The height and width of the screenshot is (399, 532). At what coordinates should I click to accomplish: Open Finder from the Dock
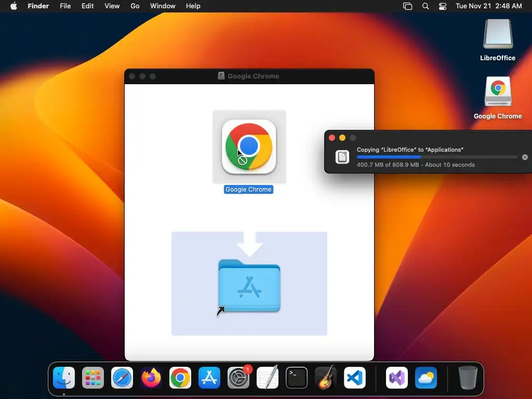[x=64, y=378]
